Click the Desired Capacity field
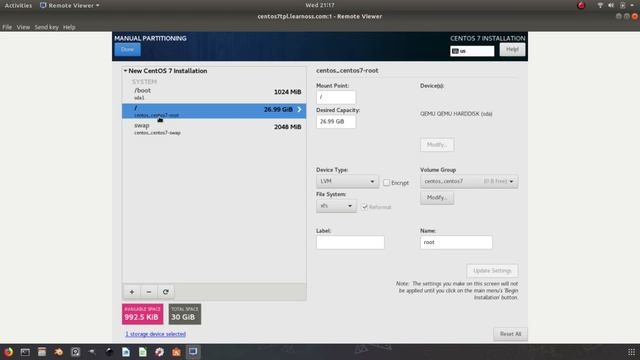The width and height of the screenshot is (640, 360). pyautogui.click(x=336, y=122)
